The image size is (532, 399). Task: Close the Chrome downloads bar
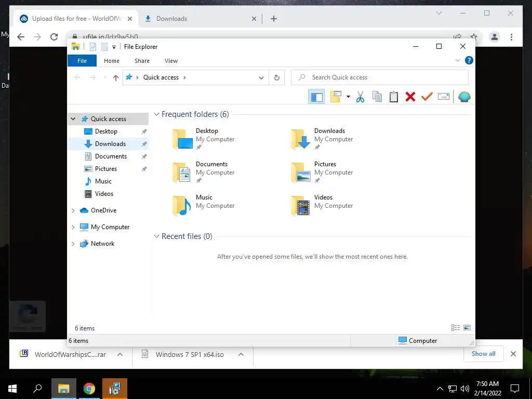pos(513,354)
